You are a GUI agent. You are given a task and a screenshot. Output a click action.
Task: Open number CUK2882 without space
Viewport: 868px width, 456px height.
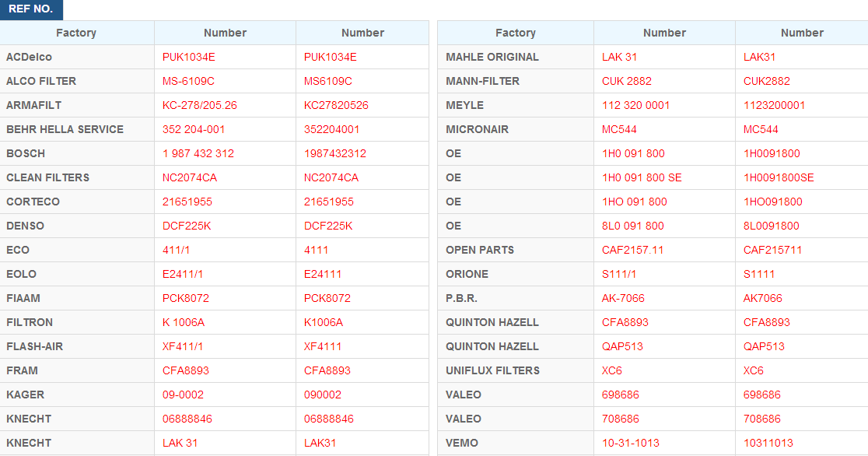tap(767, 81)
